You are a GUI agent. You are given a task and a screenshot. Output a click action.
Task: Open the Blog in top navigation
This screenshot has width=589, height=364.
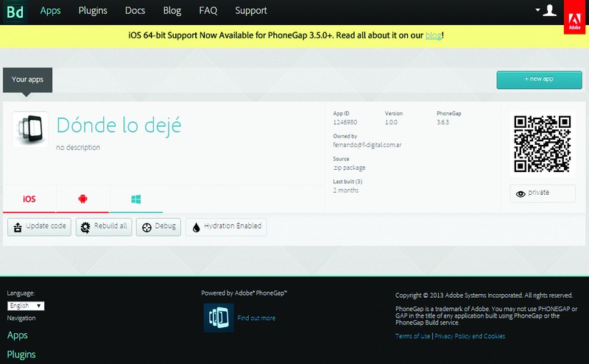pos(172,11)
